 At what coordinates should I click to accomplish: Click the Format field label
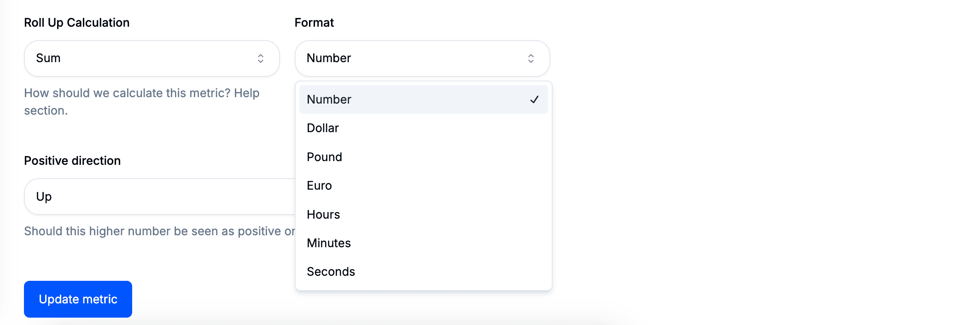(314, 23)
